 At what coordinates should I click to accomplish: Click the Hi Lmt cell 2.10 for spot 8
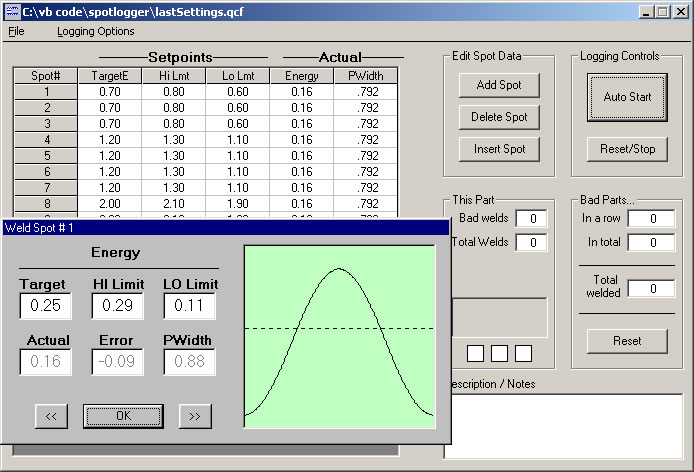(x=174, y=204)
